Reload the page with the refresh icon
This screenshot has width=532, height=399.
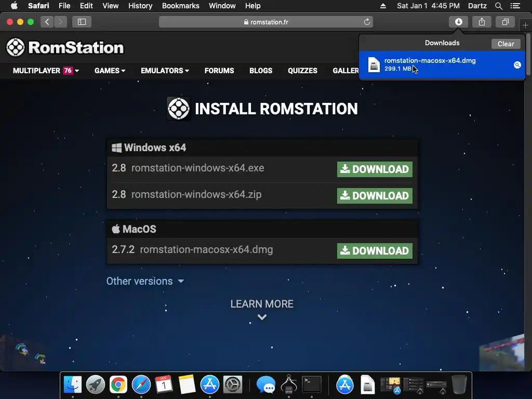tap(367, 22)
